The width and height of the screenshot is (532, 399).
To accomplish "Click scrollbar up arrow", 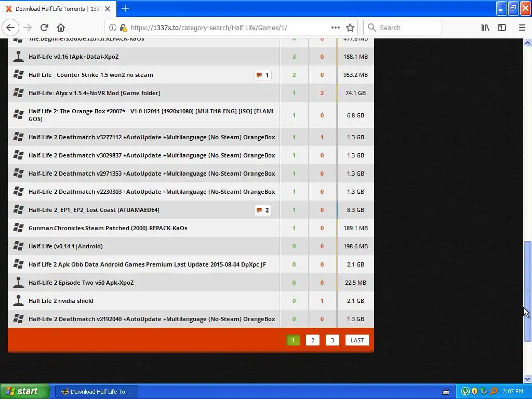I will [527, 43].
